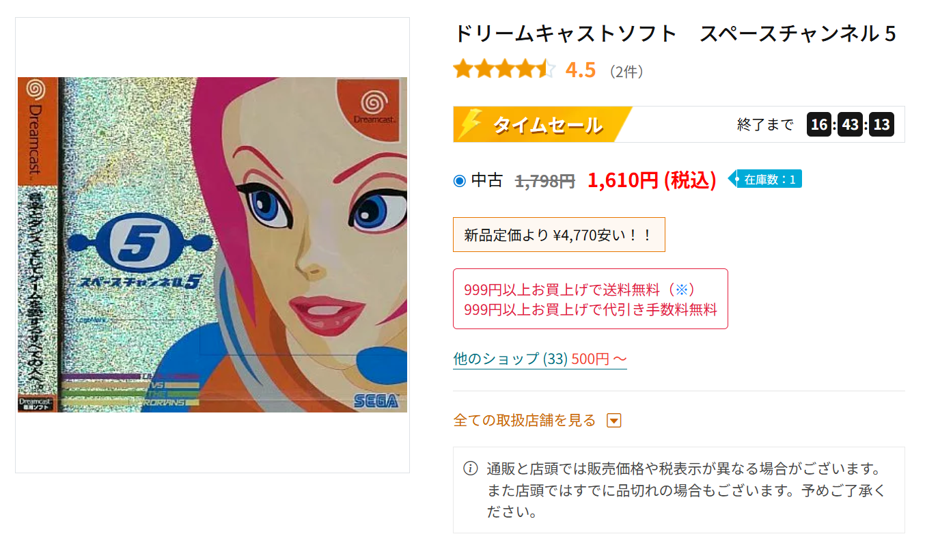Click the SEGA logo on the cover art
The height and width of the screenshot is (560, 925).
tap(376, 402)
